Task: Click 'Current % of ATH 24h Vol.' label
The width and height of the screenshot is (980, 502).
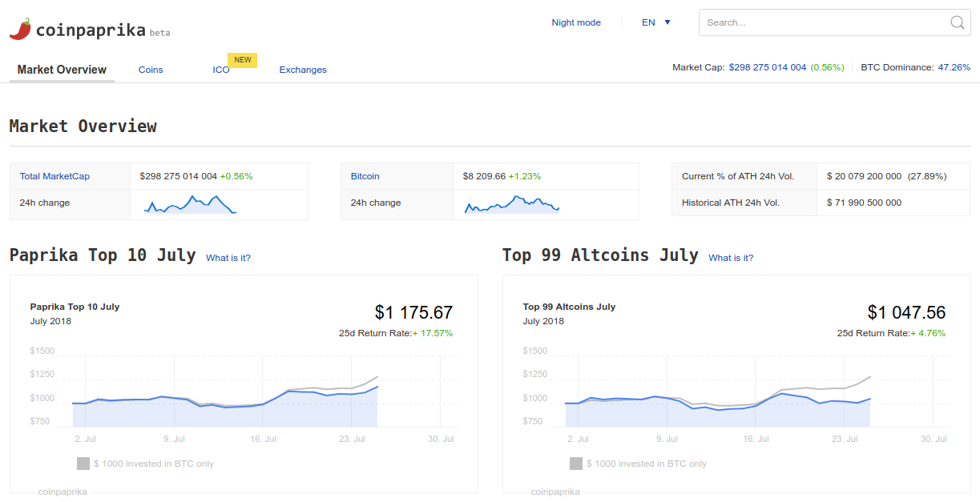Action: point(737,176)
